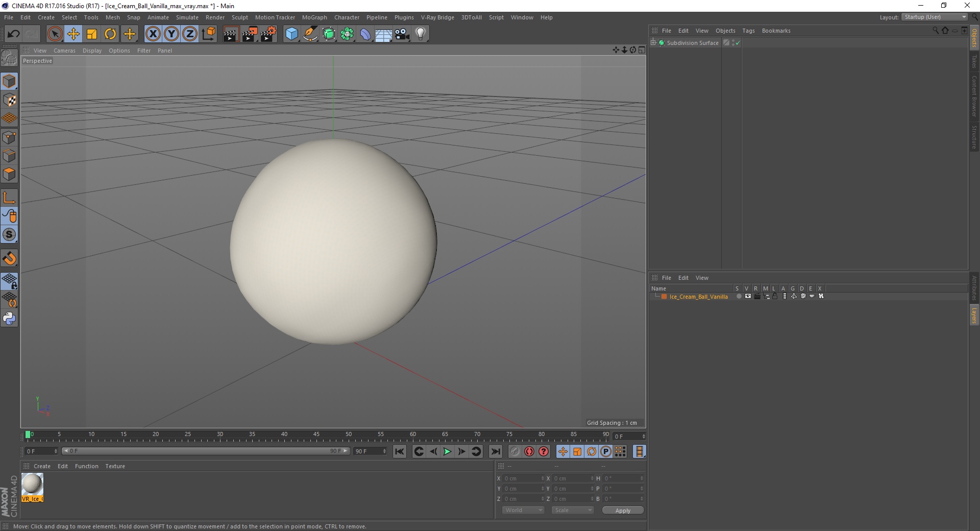Go to the start of animation

[x=400, y=451]
